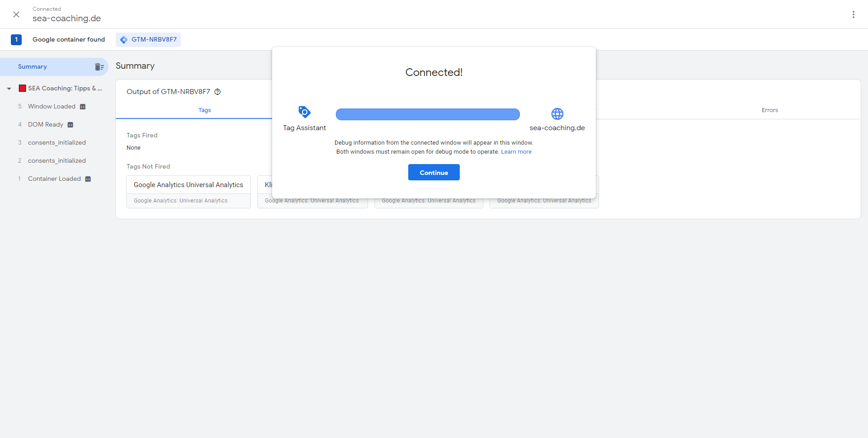Click the 'Tags Fired' label

(142, 136)
